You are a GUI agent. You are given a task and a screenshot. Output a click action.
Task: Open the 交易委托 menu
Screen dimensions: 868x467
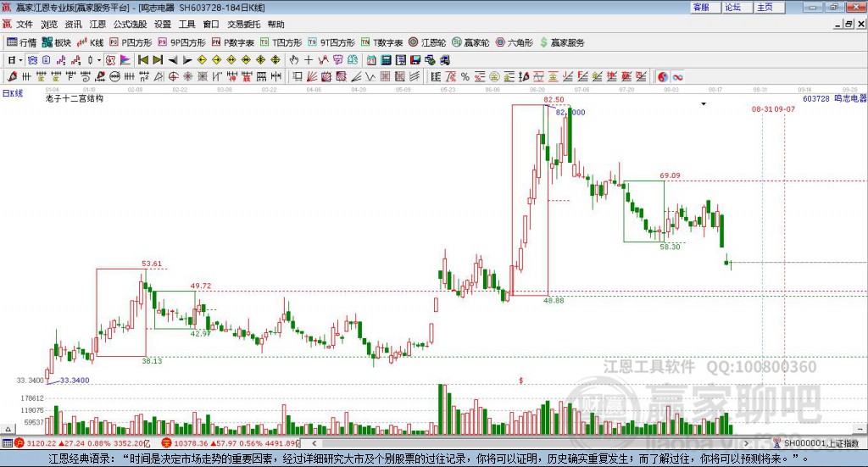pyautogui.click(x=243, y=25)
